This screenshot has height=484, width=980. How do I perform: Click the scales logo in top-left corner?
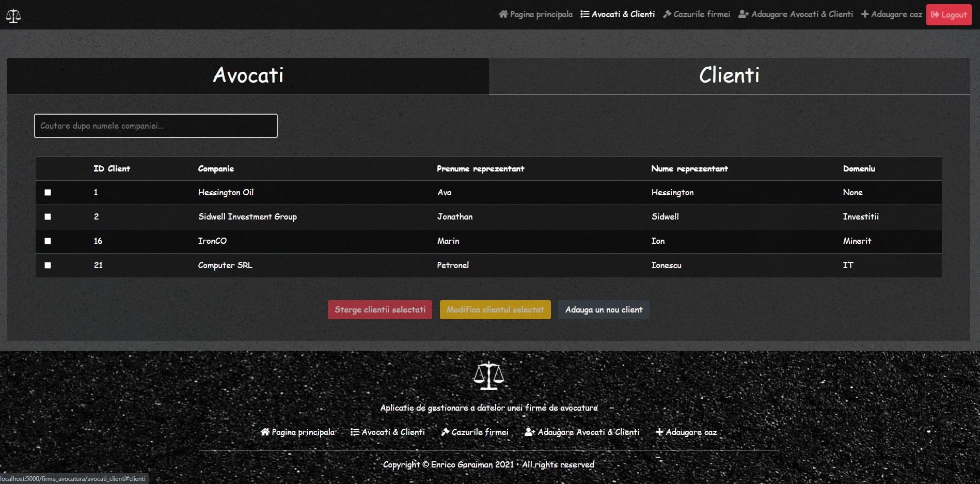13,16
